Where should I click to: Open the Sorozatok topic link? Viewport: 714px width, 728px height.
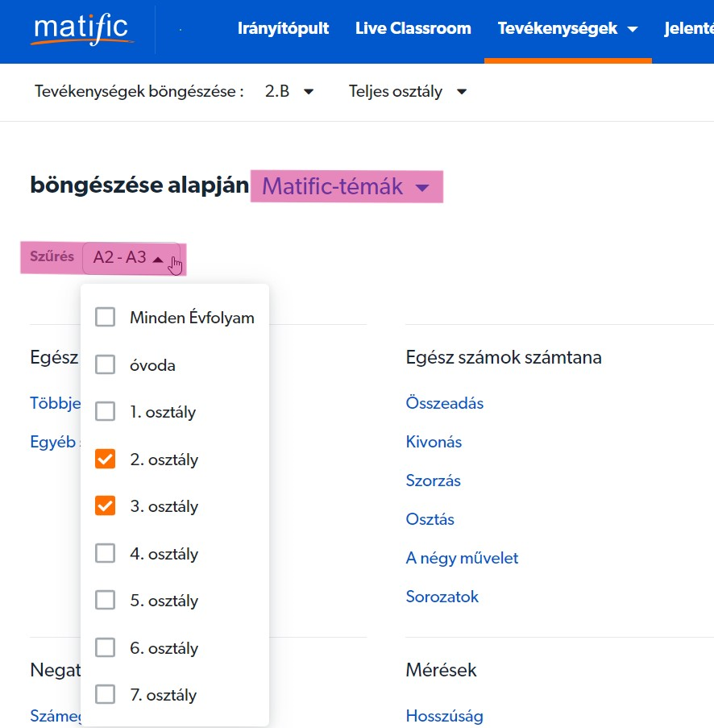[442, 597]
